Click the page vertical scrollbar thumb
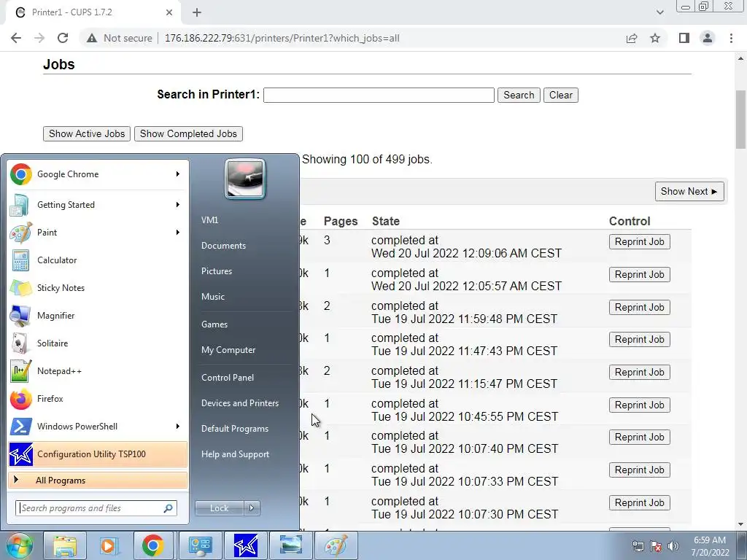747x560 pixels. [740, 120]
